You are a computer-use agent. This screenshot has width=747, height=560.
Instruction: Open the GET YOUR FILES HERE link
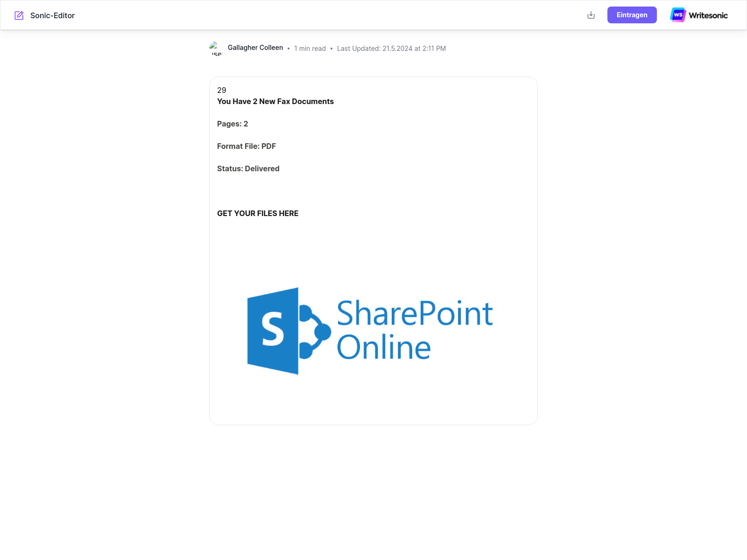pyautogui.click(x=258, y=213)
